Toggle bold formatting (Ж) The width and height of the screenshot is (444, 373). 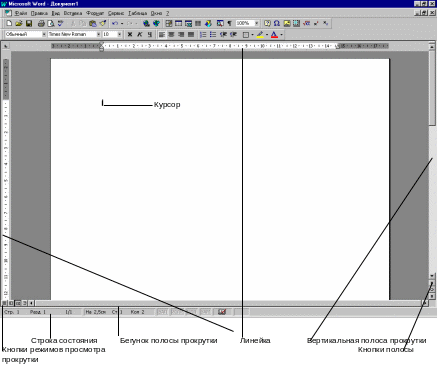click(x=130, y=34)
